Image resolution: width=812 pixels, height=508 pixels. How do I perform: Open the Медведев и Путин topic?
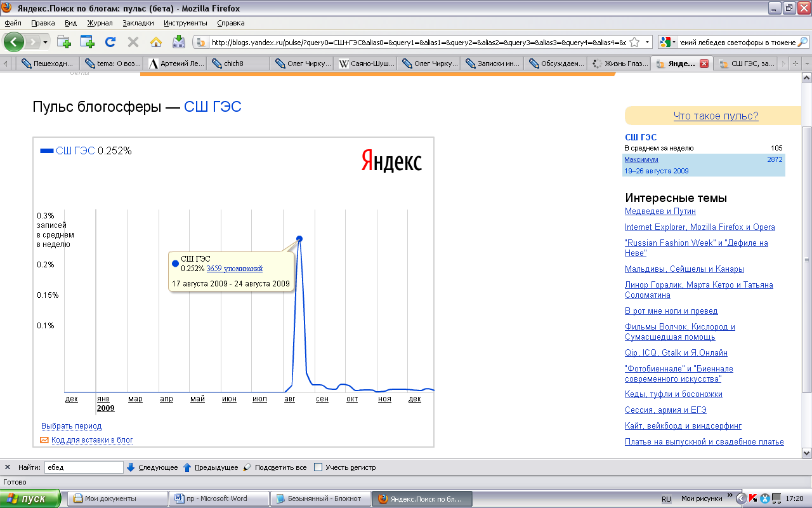660,211
